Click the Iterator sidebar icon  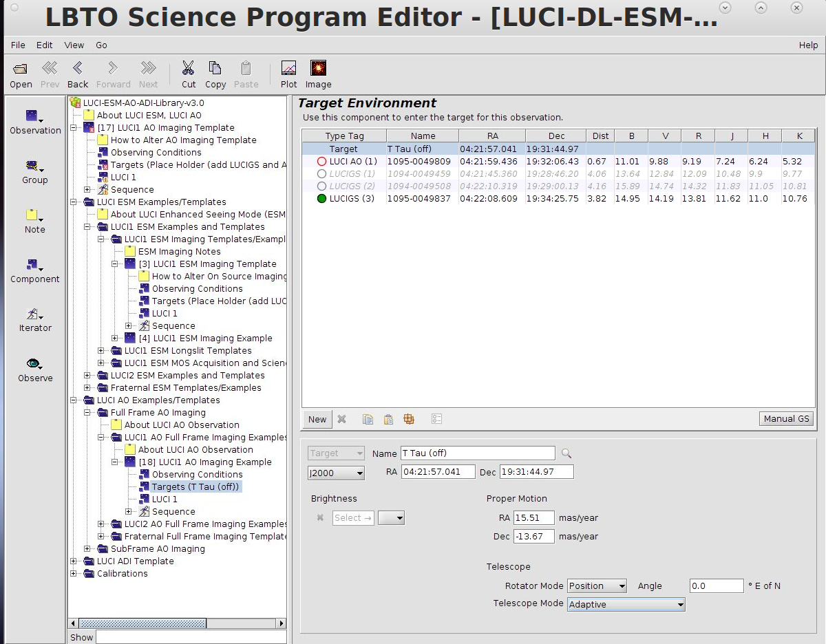coord(34,314)
